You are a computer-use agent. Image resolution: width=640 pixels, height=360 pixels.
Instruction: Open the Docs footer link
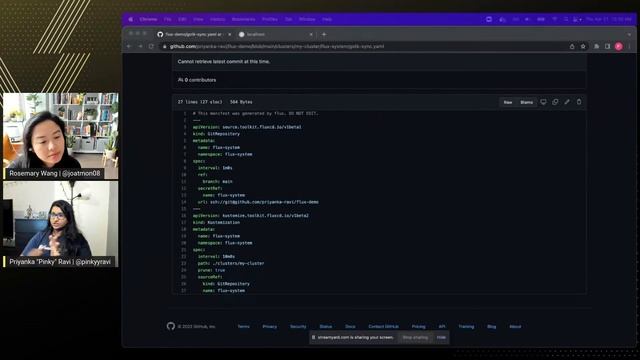coord(350,327)
